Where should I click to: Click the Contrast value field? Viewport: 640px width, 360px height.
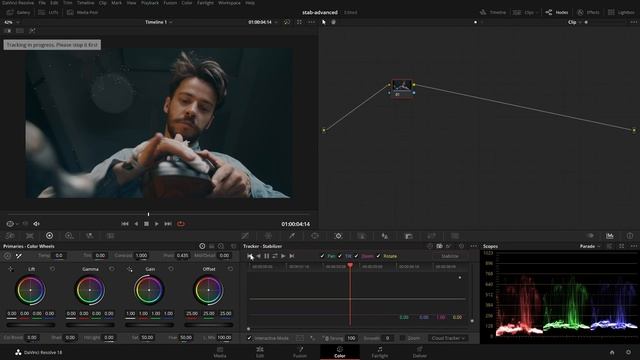(x=141, y=256)
